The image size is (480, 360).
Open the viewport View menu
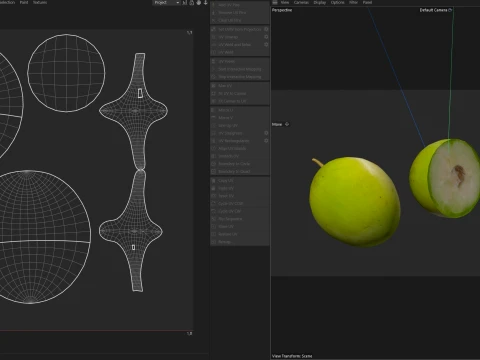coord(285,2)
